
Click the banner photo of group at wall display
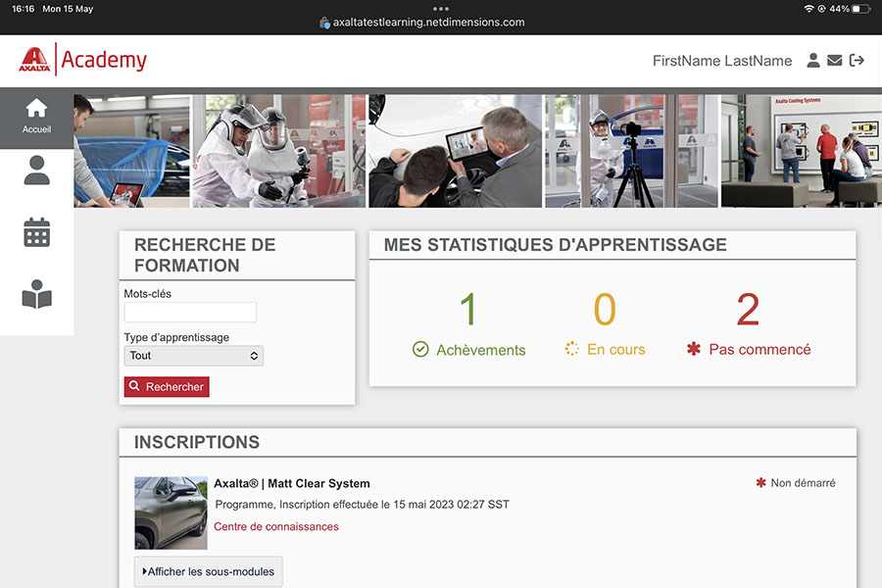click(802, 151)
